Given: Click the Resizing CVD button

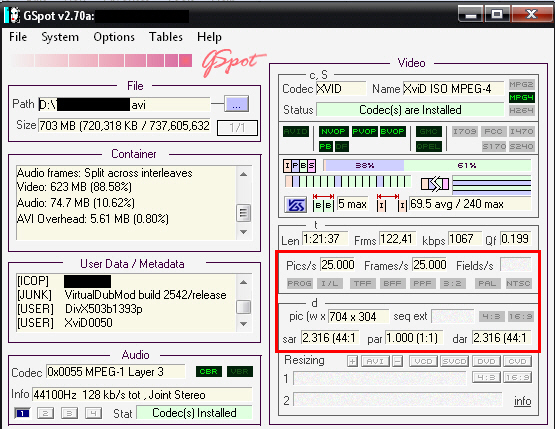Looking at the screenshot, I should pyautogui.click(x=517, y=361).
